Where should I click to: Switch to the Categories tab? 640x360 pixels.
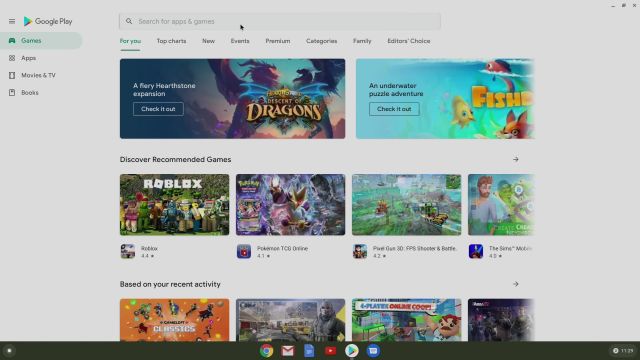[x=322, y=41]
